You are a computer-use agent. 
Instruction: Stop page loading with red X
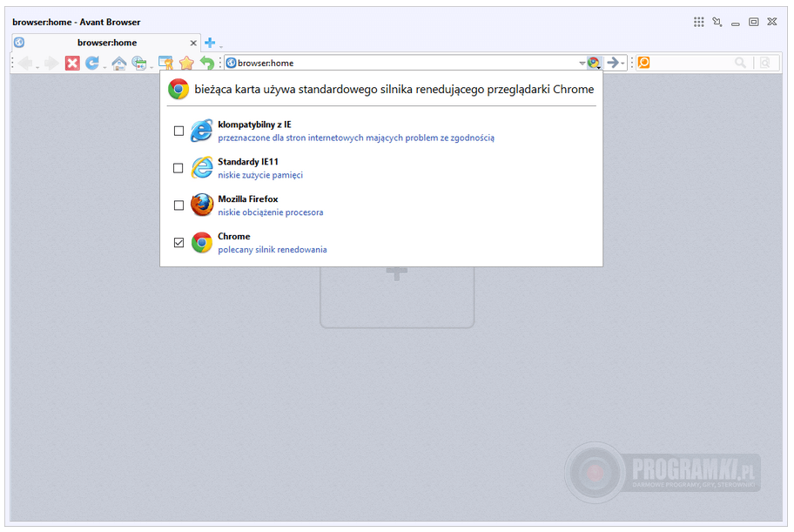tap(72, 64)
